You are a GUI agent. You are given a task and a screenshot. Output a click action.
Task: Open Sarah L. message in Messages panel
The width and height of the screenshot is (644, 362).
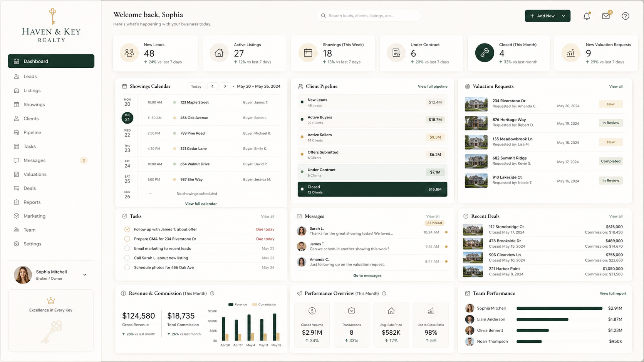tap(372, 231)
